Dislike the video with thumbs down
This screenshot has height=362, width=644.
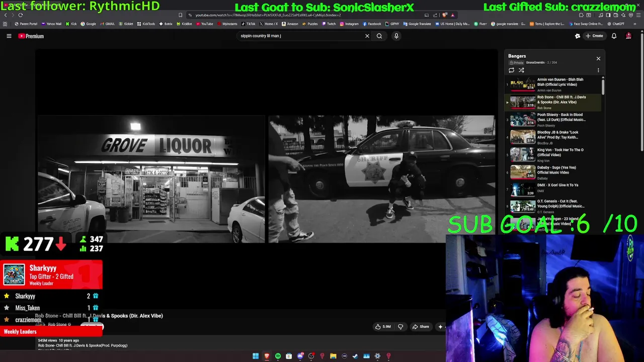pyautogui.click(x=400, y=327)
